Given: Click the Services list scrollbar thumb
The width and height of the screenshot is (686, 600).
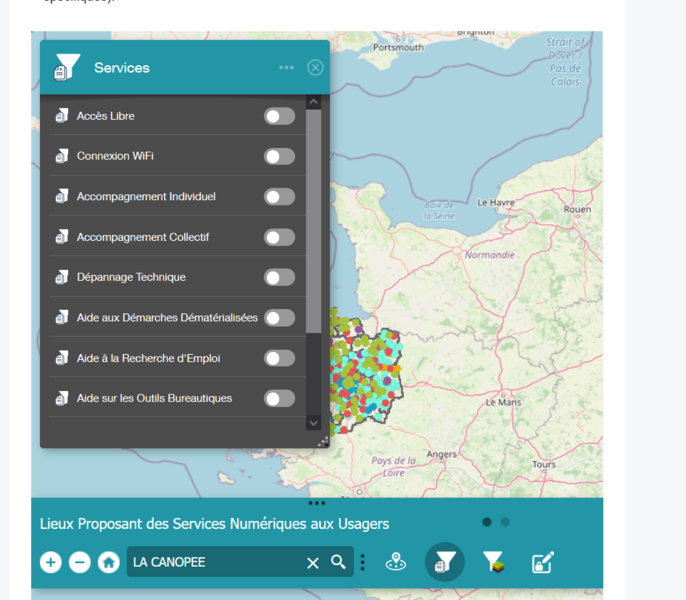Looking at the screenshot, I should [313, 221].
